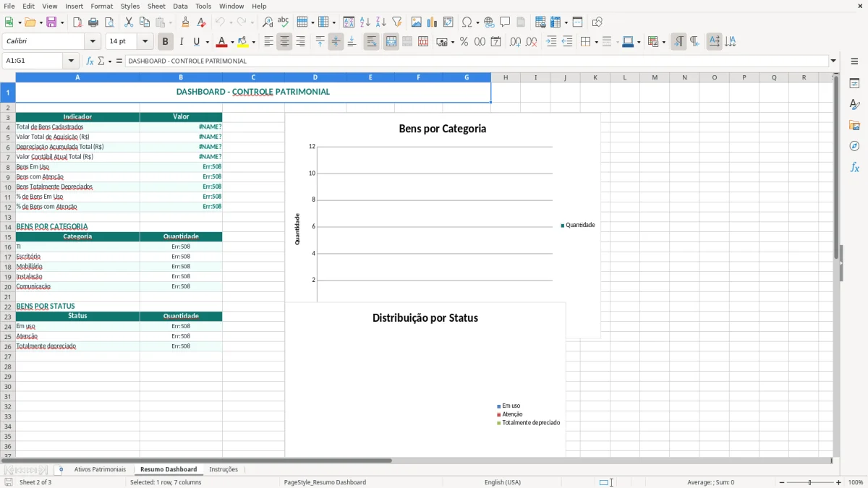
Task: Toggle Center Horizontally alignment
Action: tap(284, 42)
